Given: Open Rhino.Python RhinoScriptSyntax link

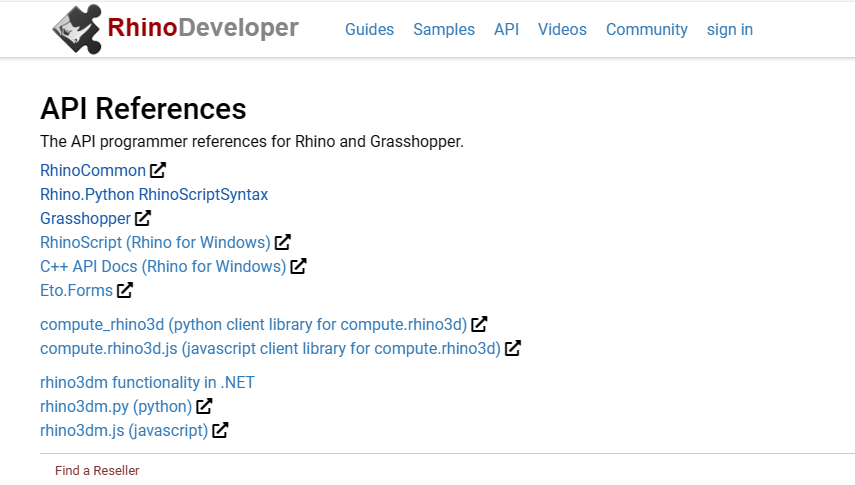Looking at the screenshot, I should [154, 194].
